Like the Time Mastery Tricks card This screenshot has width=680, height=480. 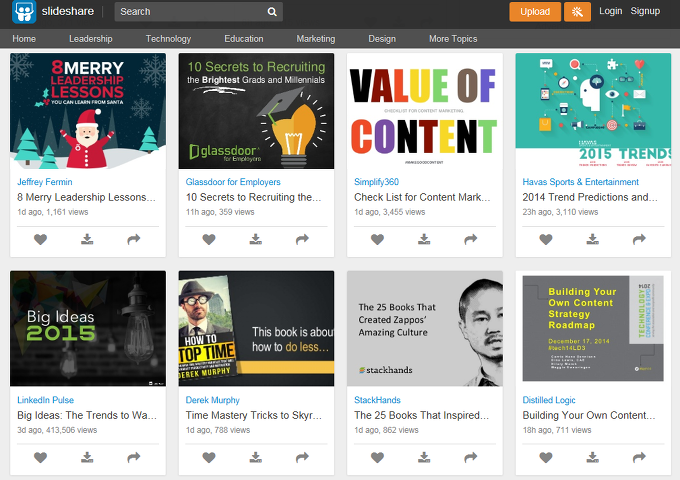tap(209, 457)
